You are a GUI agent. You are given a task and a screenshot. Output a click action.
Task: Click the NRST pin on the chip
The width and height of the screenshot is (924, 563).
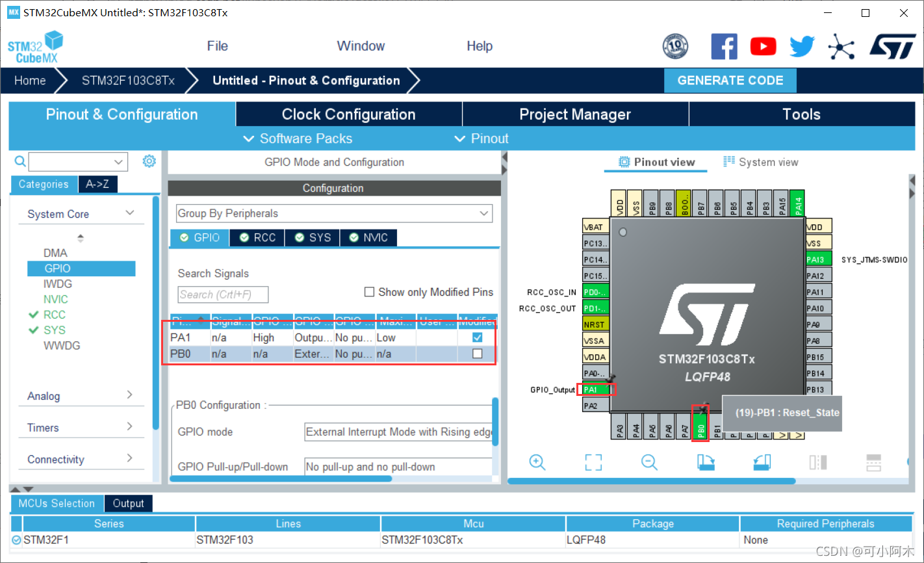coord(596,324)
